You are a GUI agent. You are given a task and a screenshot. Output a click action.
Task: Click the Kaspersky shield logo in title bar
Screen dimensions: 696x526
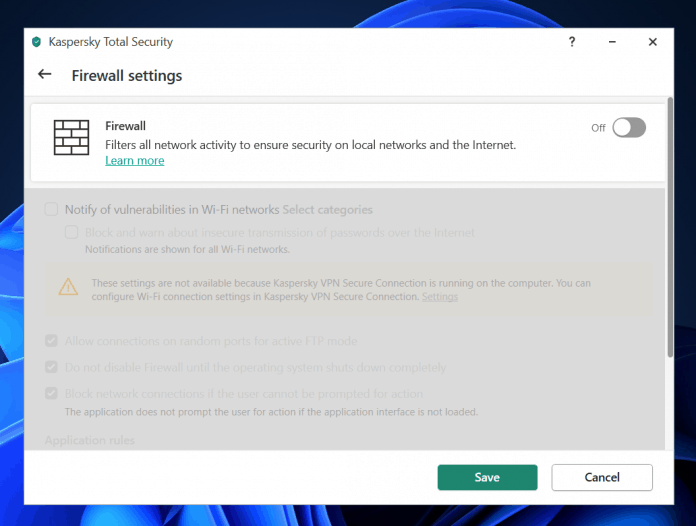point(37,42)
